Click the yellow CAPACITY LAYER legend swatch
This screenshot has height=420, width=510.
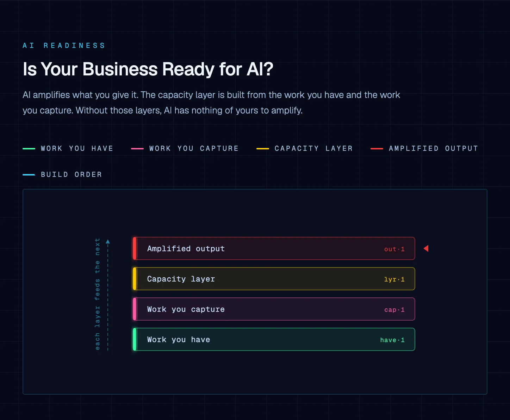click(x=263, y=149)
